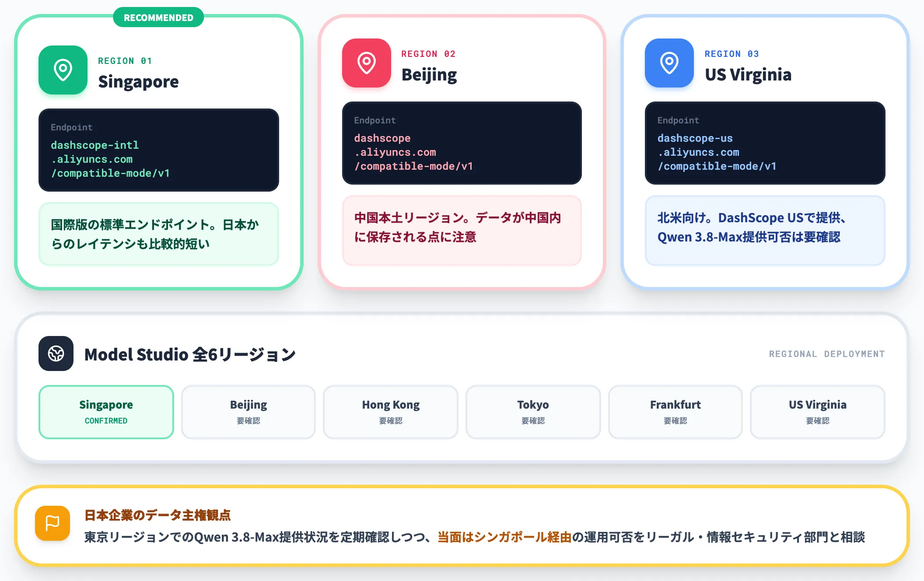Click the dashscope-intl endpoint code block

tap(159, 150)
